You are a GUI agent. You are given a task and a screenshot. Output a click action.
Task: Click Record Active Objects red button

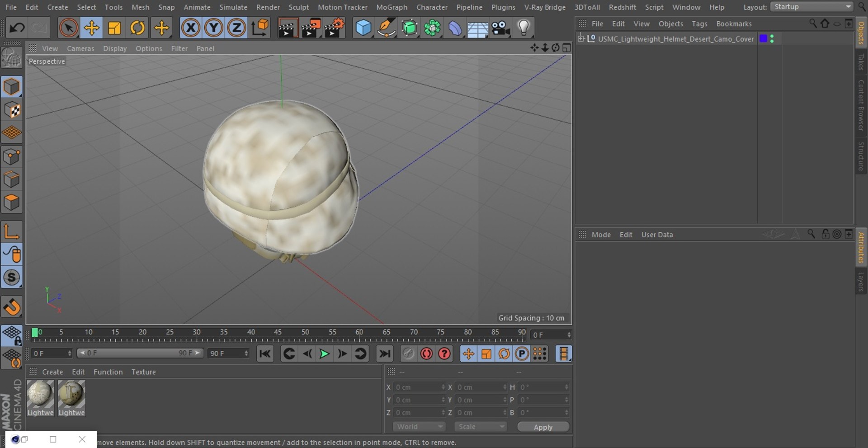[426, 354]
